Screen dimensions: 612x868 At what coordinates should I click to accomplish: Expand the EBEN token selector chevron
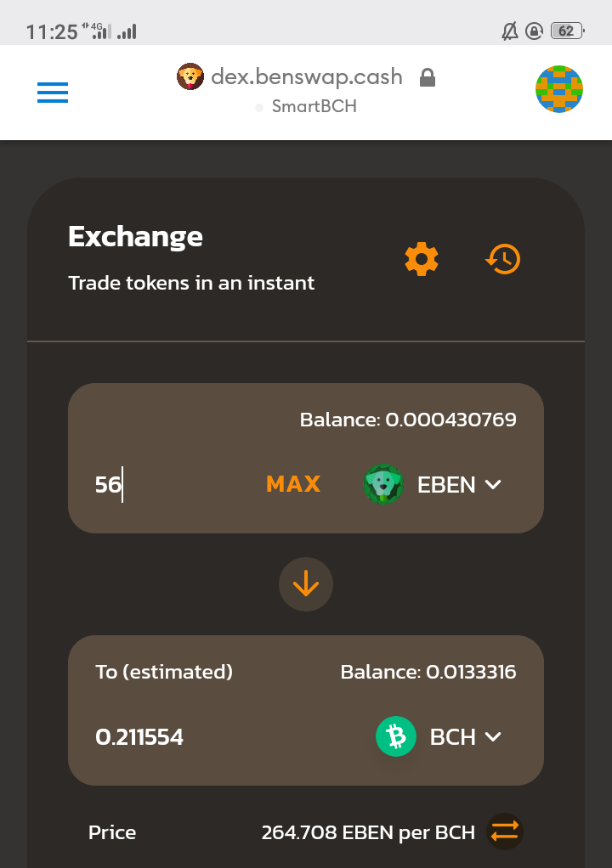point(493,485)
